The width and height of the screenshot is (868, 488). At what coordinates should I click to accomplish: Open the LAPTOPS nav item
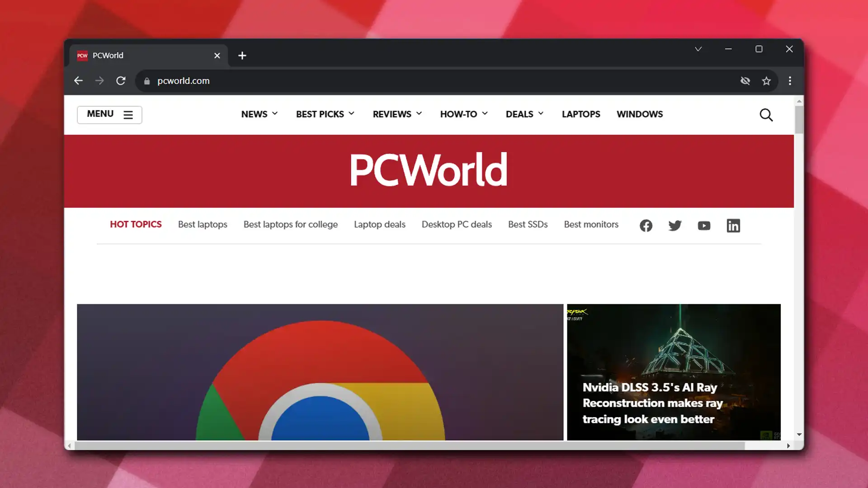click(x=580, y=114)
